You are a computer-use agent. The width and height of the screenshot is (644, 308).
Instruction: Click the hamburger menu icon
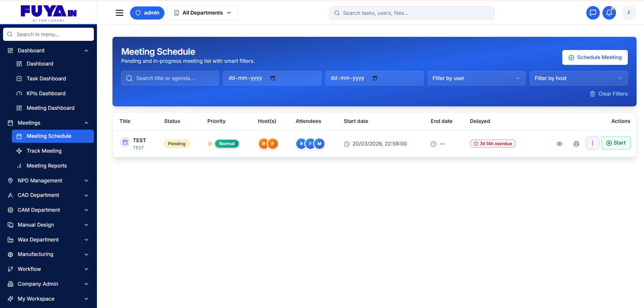[x=120, y=13]
